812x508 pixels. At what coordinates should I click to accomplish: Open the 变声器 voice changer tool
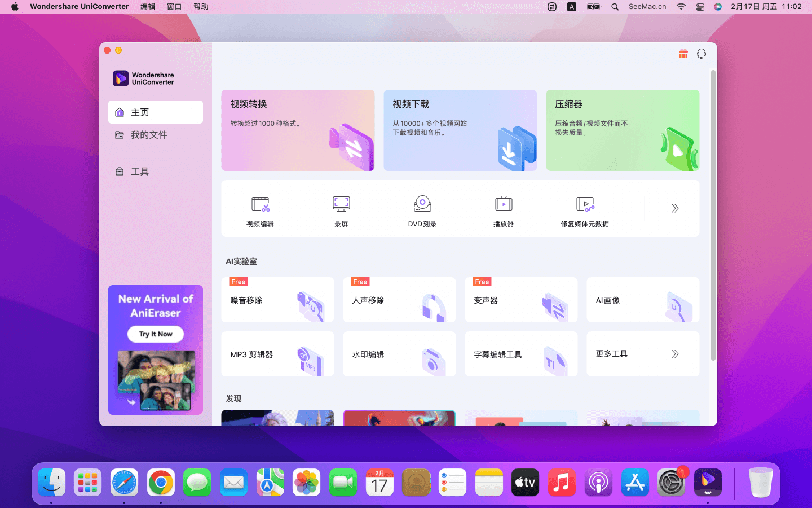[x=521, y=300]
